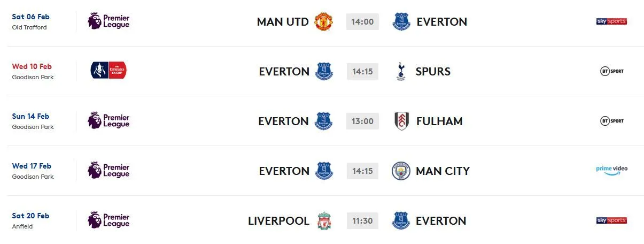Select the MAN CITY team name

(443, 171)
